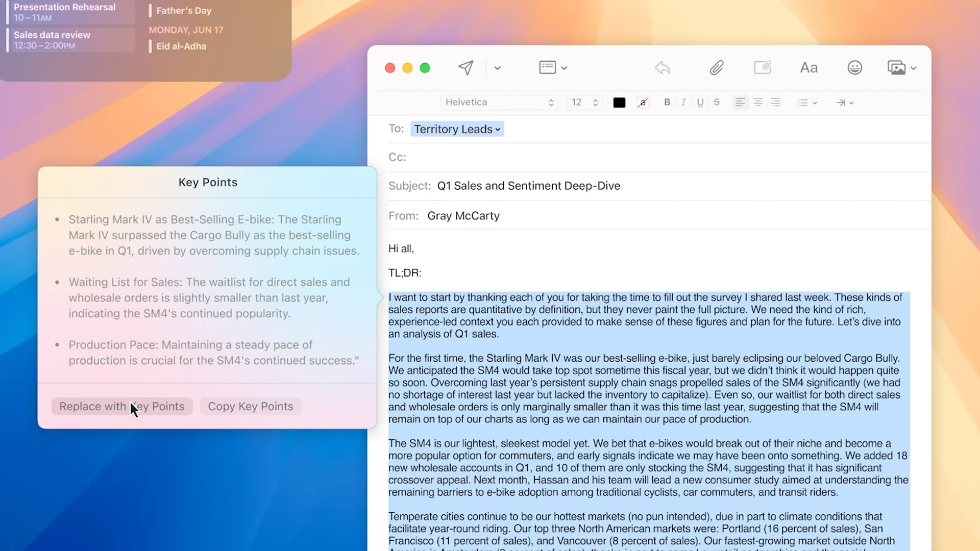Open the black text color swatch
Viewport: 980px width, 551px height.
(x=619, y=103)
